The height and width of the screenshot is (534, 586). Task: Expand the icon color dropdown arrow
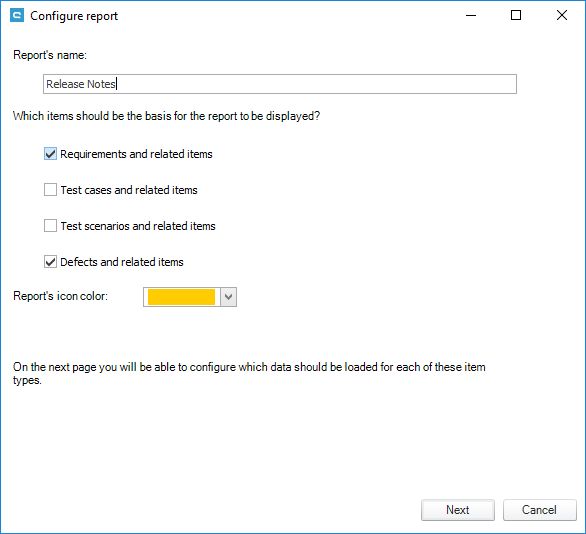228,297
